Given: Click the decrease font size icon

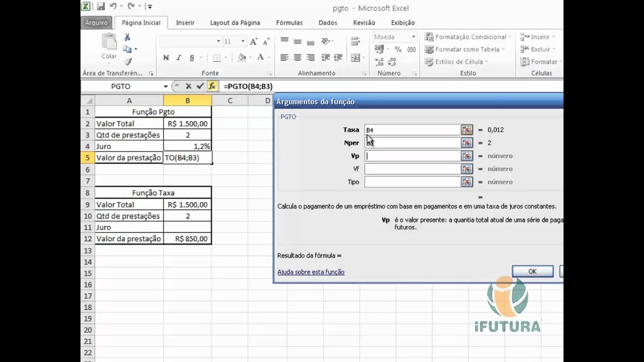Looking at the screenshot, I should point(266,42).
